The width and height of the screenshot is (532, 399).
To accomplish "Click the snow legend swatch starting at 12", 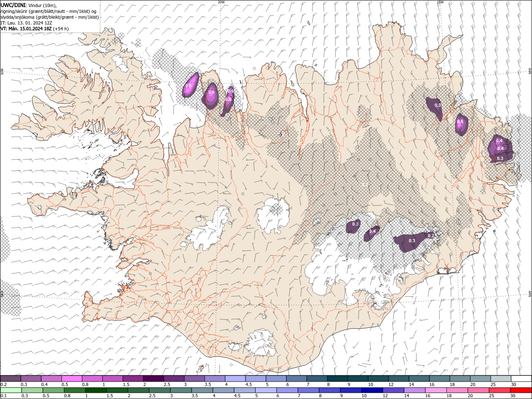I will point(398,379).
